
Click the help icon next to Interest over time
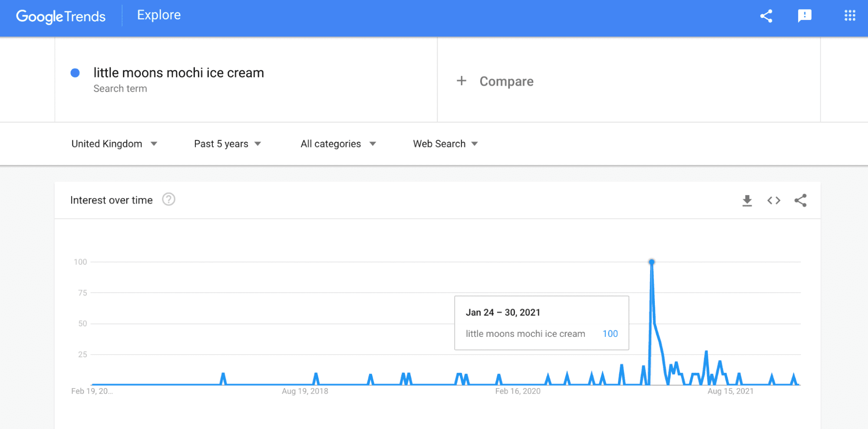[169, 200]
